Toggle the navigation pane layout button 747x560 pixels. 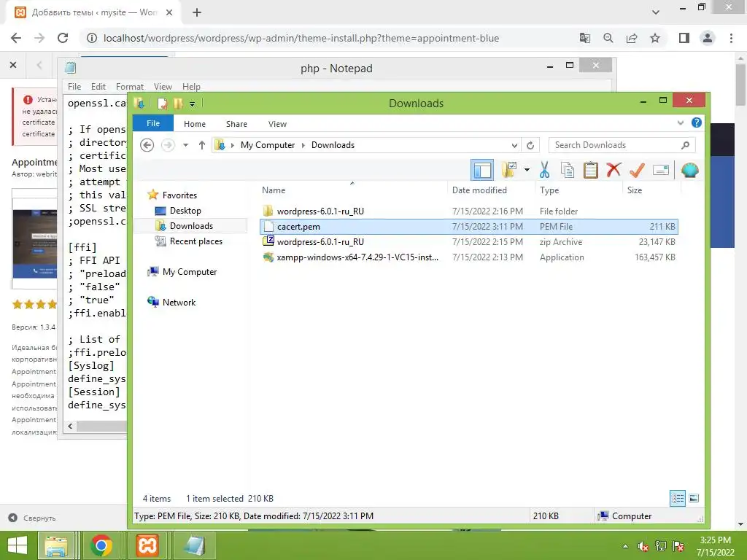click(x=482, y=170)
